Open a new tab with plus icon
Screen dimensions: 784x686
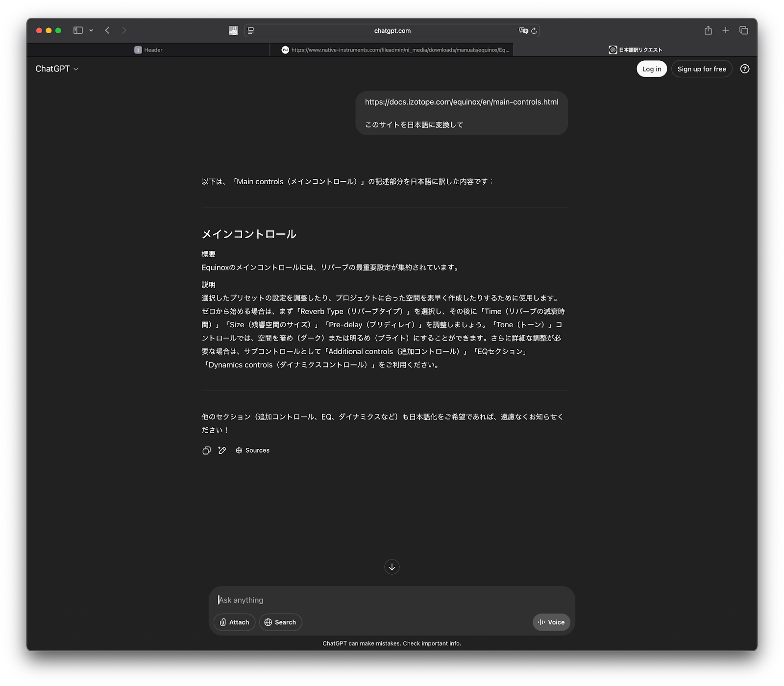(726, 30)
